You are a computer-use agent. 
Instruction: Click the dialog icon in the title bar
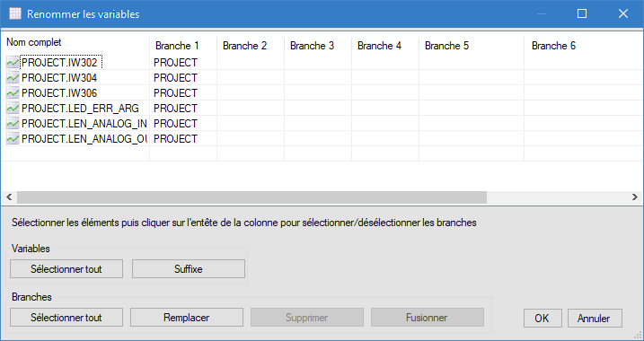[14, 14]
